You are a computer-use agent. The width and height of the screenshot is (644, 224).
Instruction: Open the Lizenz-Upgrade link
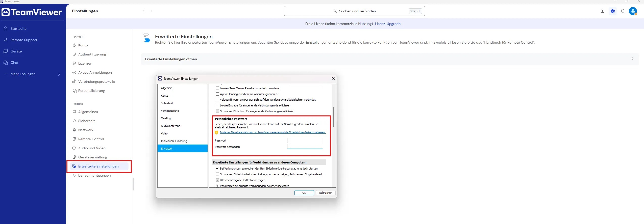click(388, 24)
